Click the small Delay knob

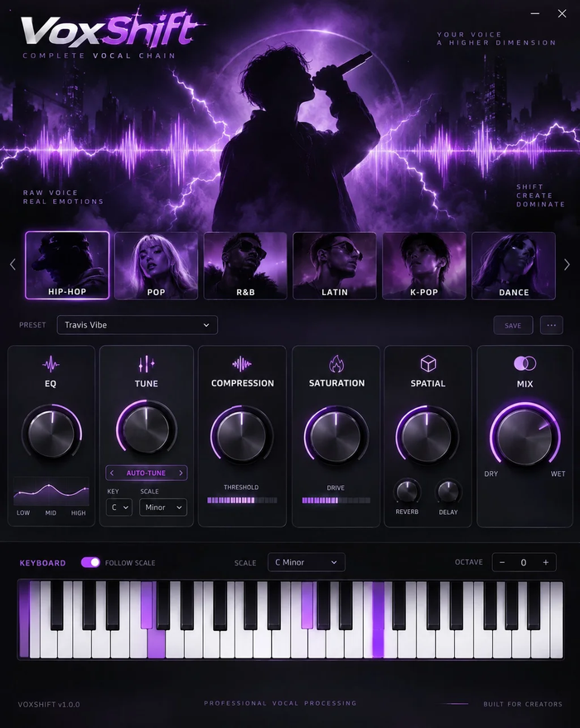(448, 492)
